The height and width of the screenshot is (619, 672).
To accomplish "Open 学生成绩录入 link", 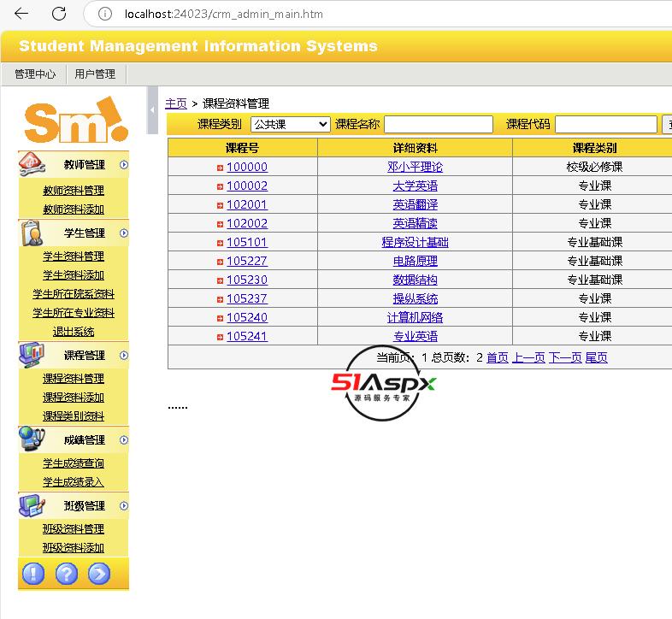I will coord(74,482).
